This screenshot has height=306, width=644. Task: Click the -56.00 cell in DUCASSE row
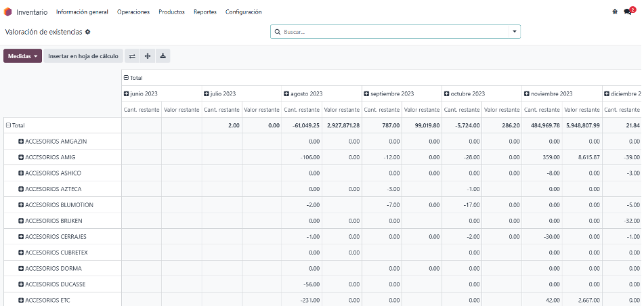click(x=302, y=284)
